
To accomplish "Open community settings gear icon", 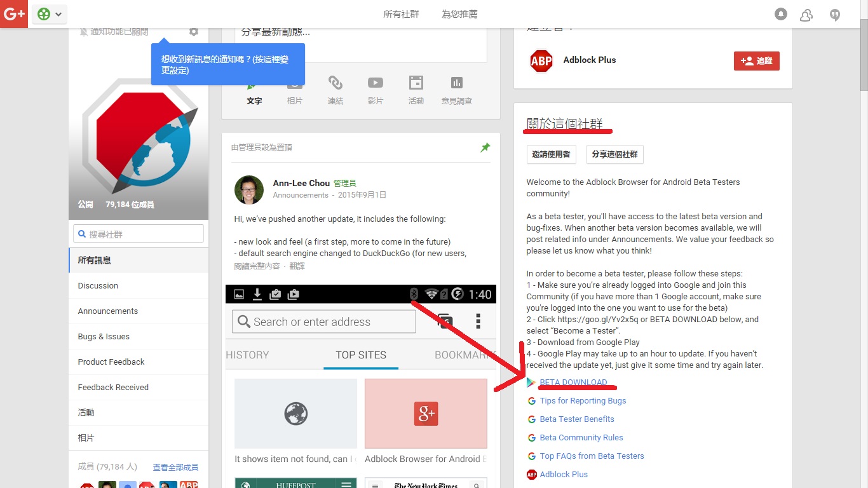I will tap(194, 31).
